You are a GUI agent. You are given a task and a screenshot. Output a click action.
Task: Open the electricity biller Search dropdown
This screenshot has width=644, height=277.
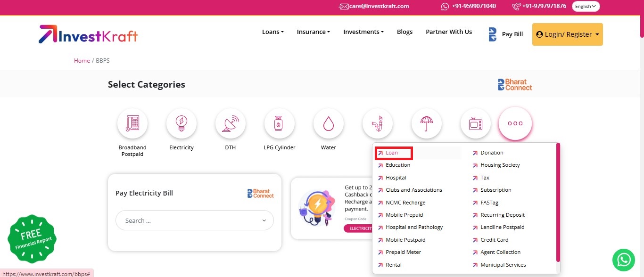tap(195, 220)
